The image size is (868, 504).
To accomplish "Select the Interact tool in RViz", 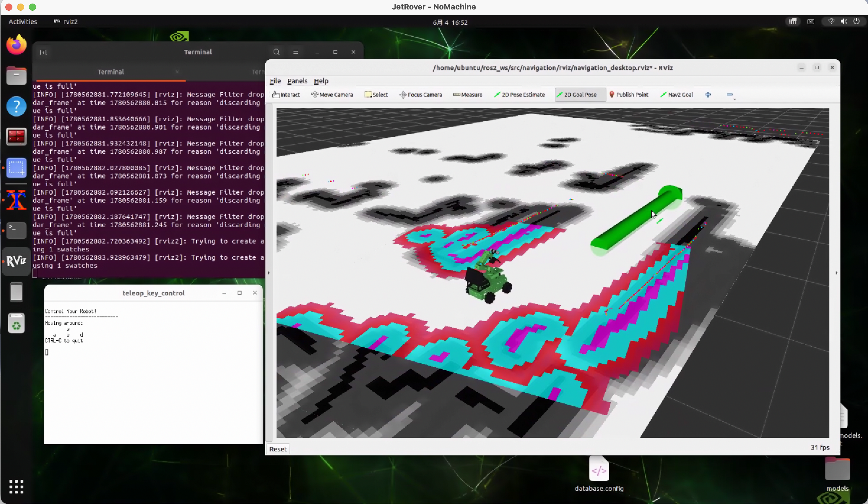I will [286, 95].
